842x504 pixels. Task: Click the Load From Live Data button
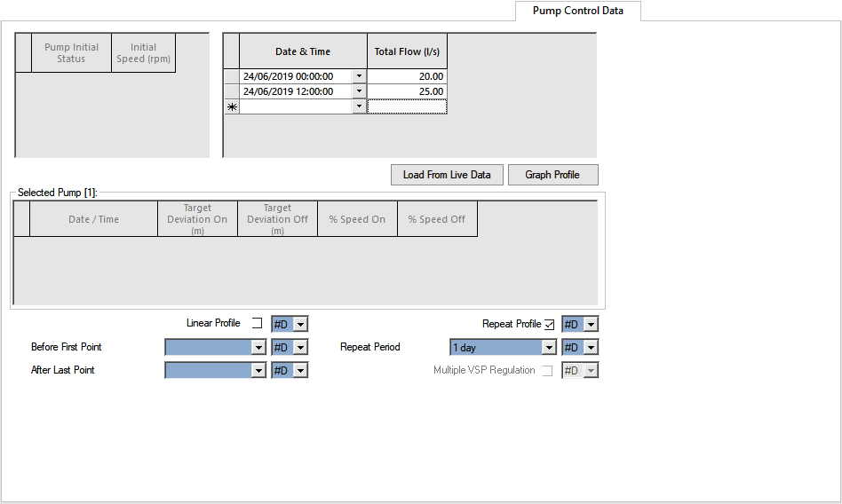447,175
